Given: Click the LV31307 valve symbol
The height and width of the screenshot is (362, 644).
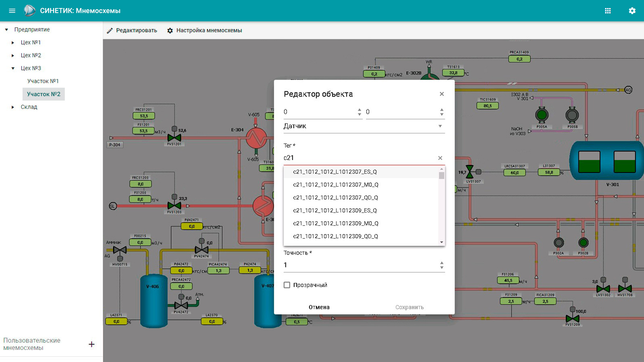Looking at the screenshot, I should click(469, 172).
